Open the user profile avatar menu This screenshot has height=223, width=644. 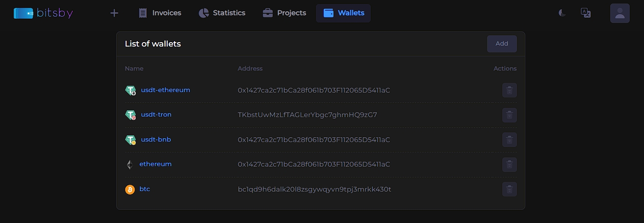[619, 13]
